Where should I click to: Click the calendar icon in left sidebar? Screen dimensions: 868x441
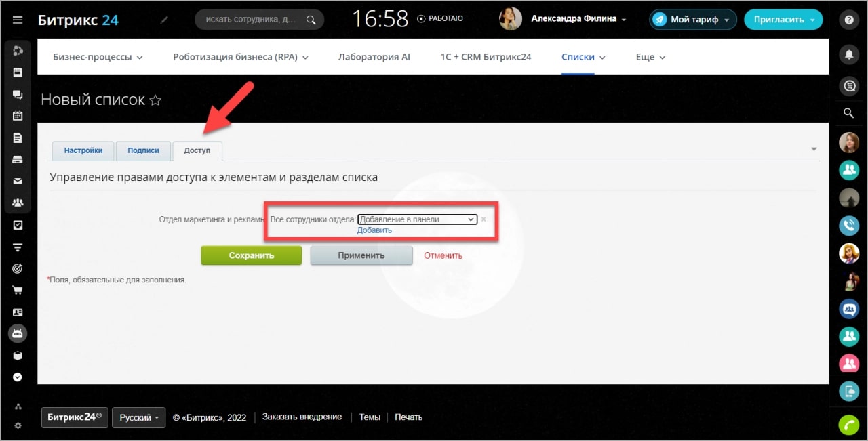tap(18, 116)
